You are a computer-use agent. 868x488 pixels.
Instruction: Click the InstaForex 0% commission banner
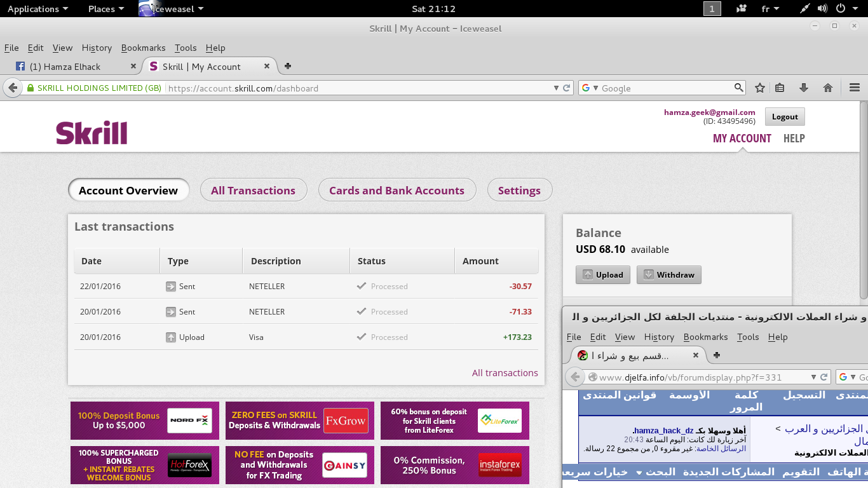(455, 465)
